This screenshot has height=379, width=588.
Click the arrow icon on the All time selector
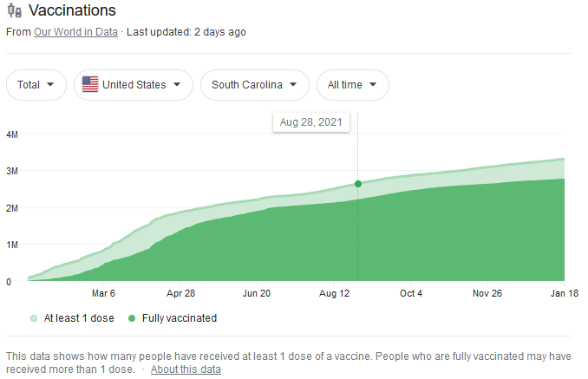click(x=373, y=85)
